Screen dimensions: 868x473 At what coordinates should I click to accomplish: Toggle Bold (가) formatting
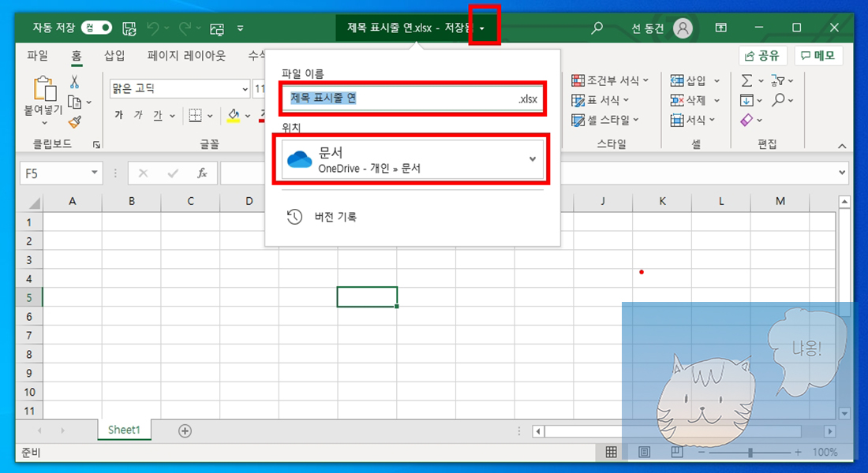point(119,115)
